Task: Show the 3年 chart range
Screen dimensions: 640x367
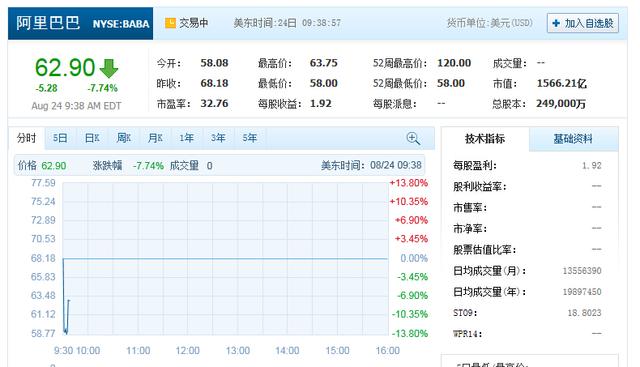Action: click(x=218, y=138)
